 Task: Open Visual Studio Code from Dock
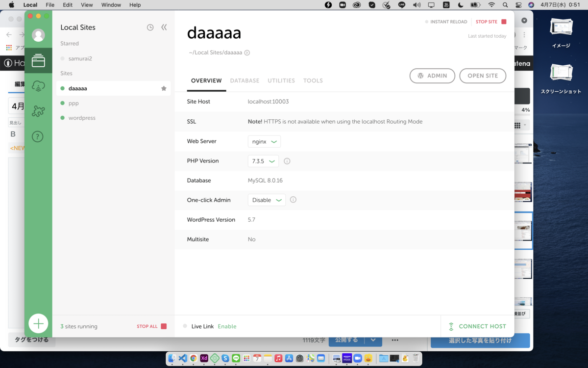(x=183, y=359)
